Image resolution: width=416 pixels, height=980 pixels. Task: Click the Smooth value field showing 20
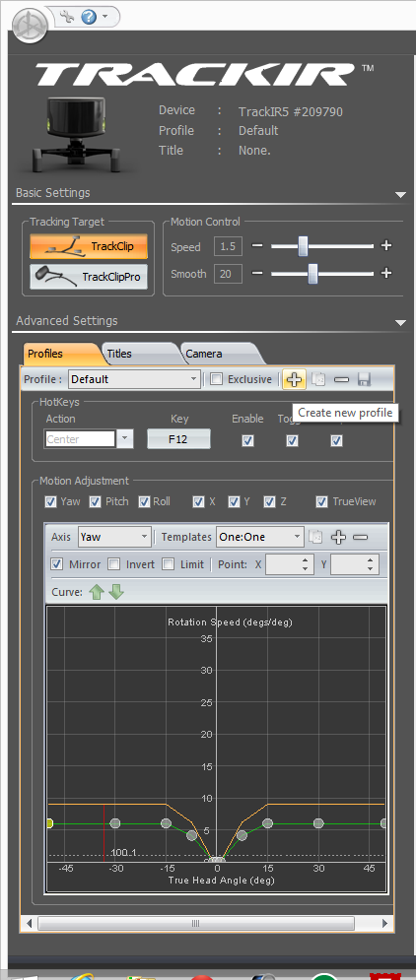click(x=228, y=274)
